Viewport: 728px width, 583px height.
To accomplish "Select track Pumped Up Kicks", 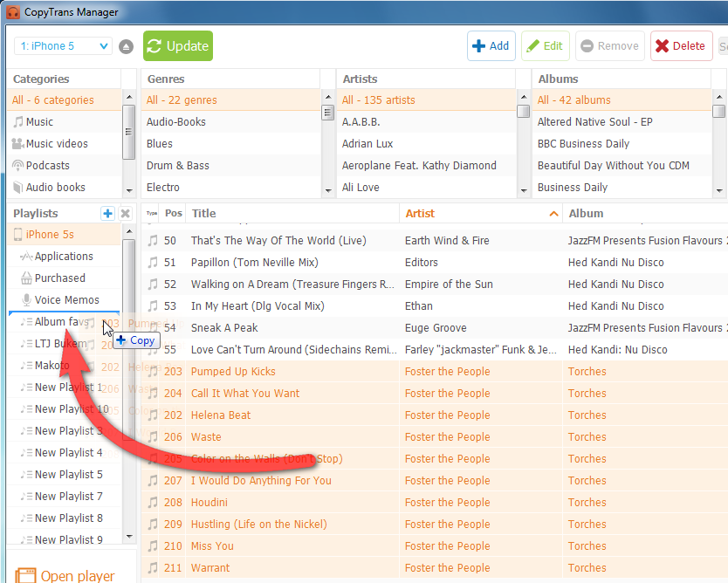I will pyautogui.click(x=435, y=372).
